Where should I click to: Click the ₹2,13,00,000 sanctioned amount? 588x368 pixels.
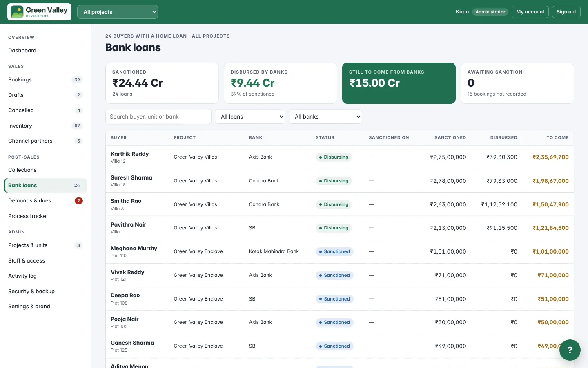448,228
